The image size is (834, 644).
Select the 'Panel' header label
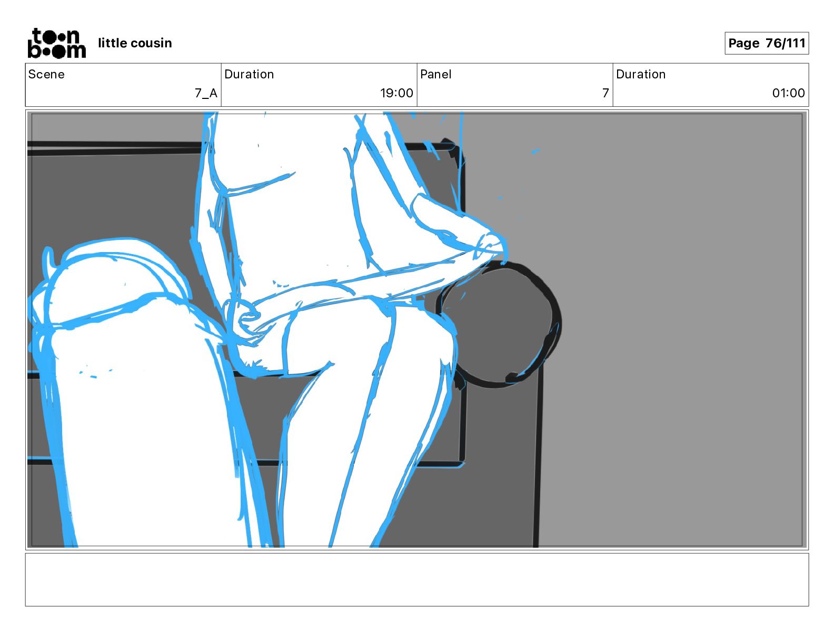coord(436,74)
